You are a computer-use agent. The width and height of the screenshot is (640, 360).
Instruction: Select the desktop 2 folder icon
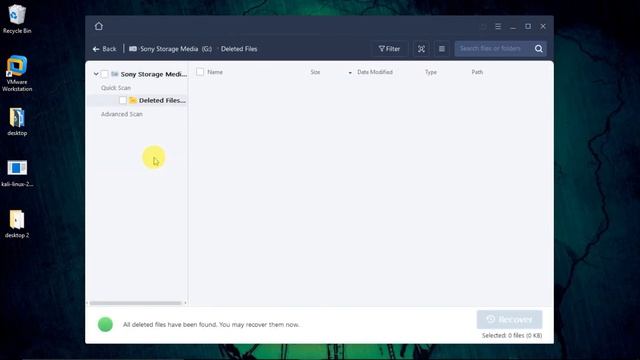tap(17, 224)
